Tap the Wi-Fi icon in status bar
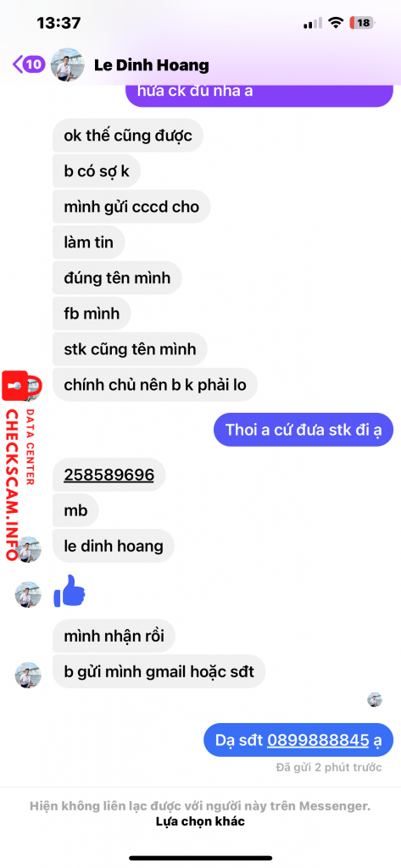Screen dimensions: 401x868 335,23
